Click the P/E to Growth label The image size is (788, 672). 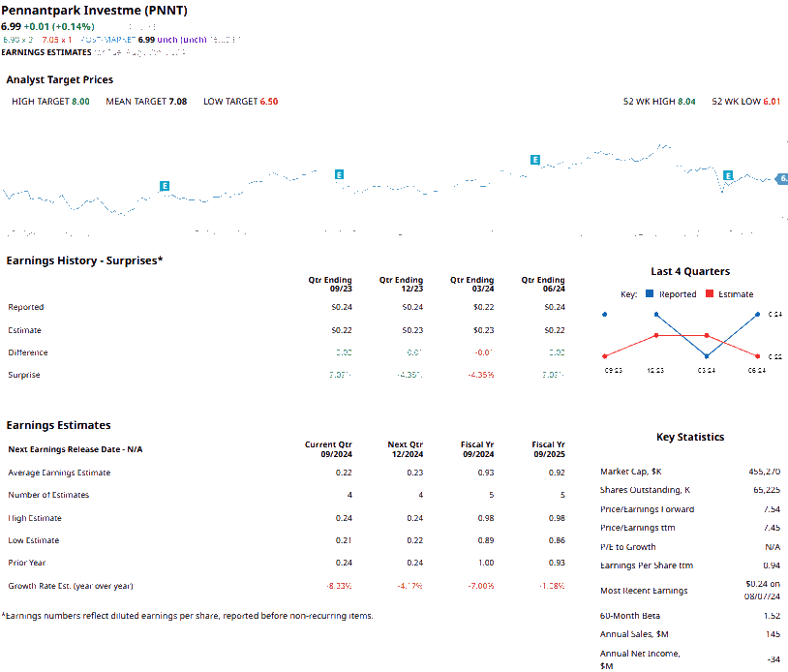click(628, 547)
